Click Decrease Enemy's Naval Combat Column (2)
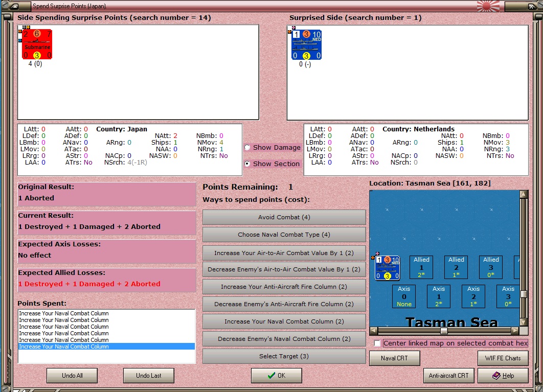Image resolution: width=543 pixels, height=392 pixels. pos(284,339)
